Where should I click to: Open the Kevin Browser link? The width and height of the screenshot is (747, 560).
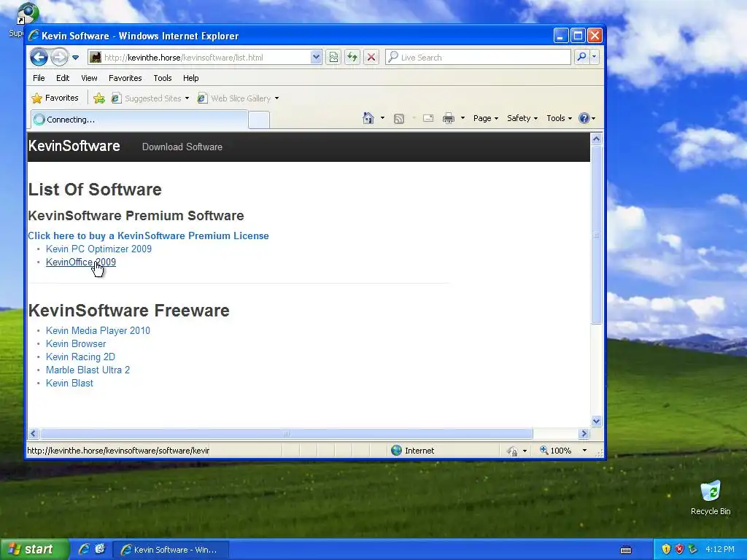coord(76,344)
